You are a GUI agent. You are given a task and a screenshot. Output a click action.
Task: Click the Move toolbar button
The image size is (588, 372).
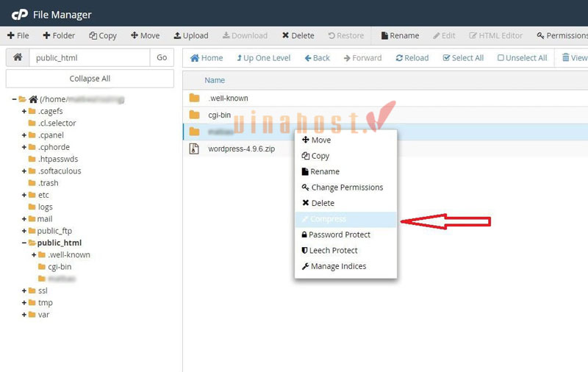(x=145, y=35)
